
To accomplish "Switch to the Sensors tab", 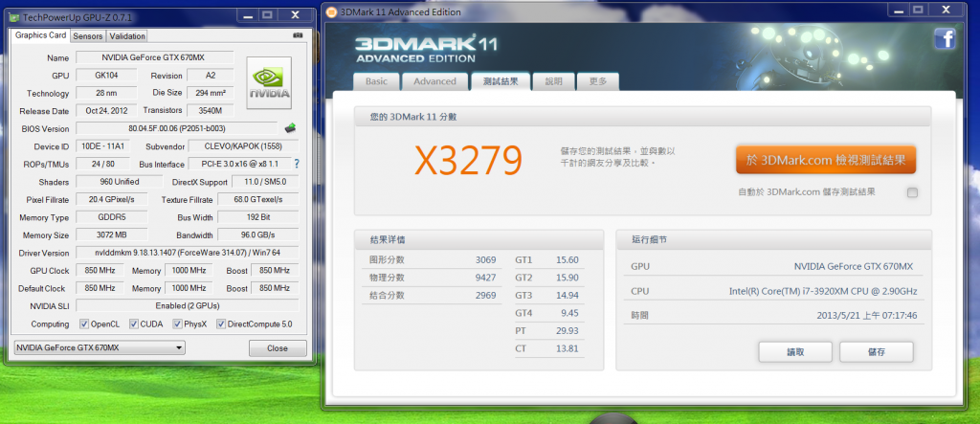I will tap(87, 36).
